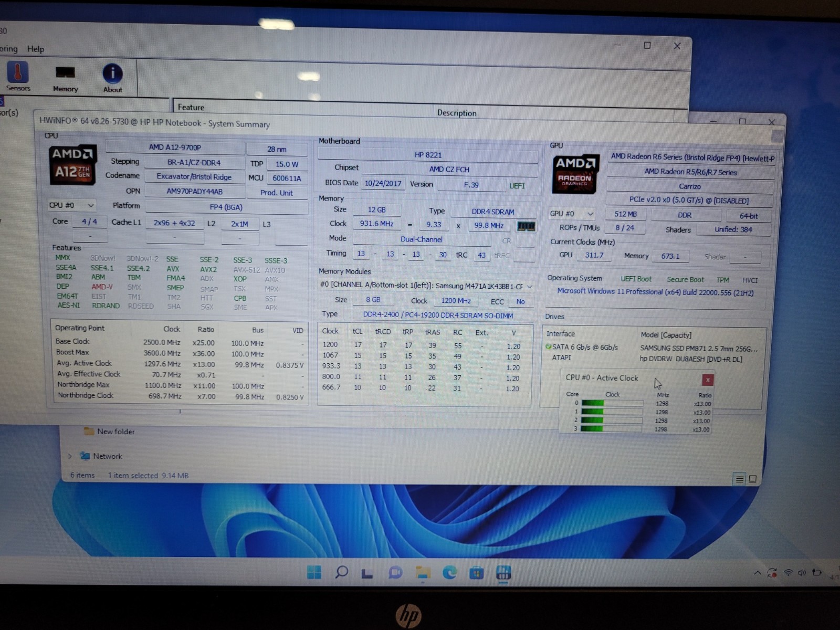Click the 673.1 GPU memory clock value
Screen dimensions: 840x630
(670, 256)
